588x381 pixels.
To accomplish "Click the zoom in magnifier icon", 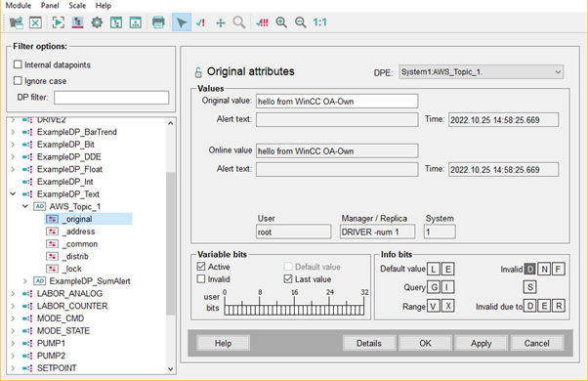I will click(281, 22).
